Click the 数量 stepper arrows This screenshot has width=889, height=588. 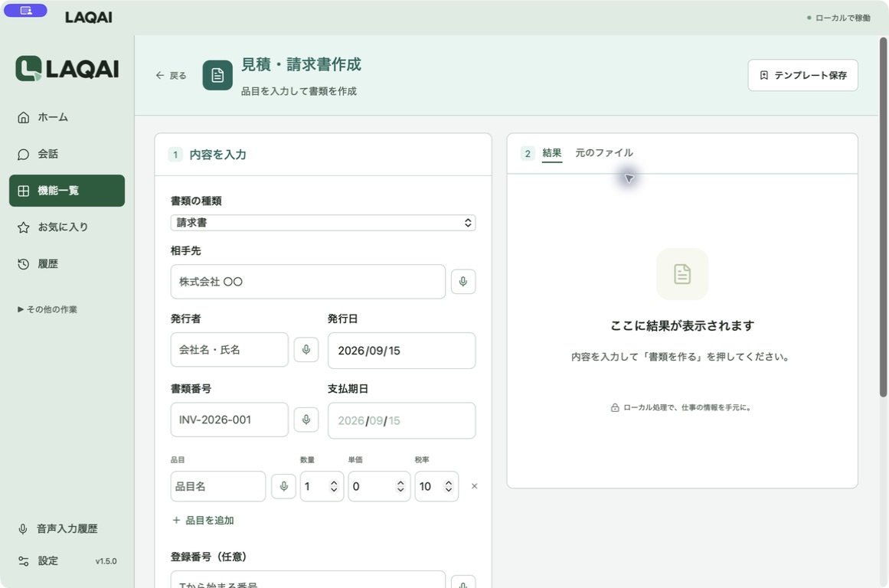tap(334, 486)
